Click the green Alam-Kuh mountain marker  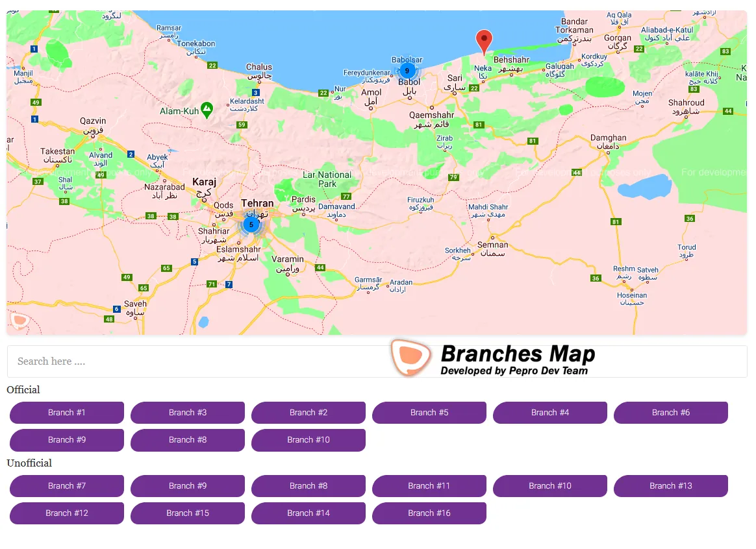pos(207,110)
